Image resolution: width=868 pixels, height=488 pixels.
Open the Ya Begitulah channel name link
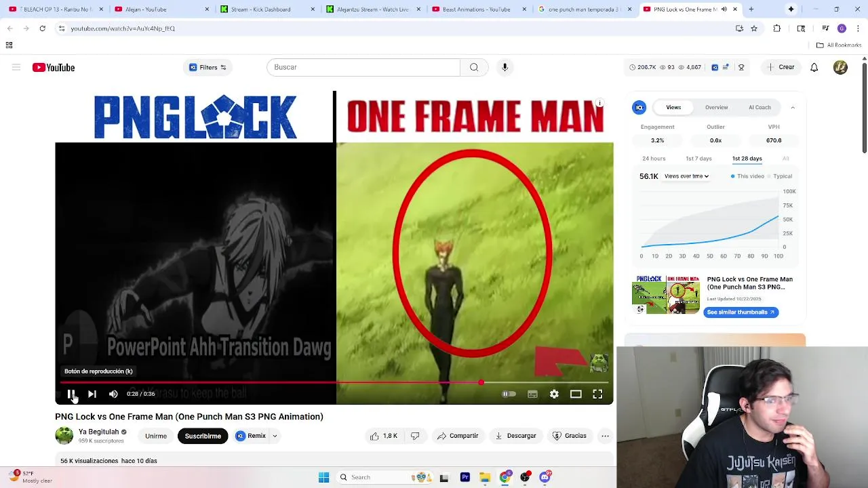click(x=98, y=432)
